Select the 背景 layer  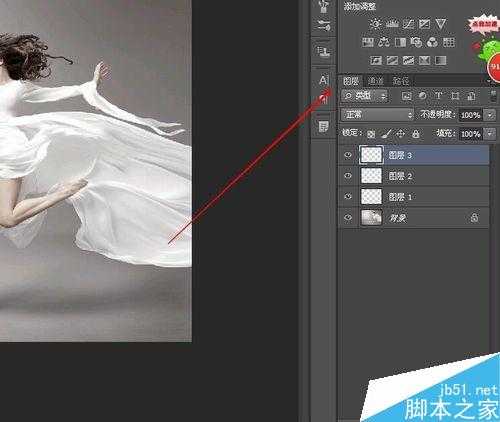tap(414, 217)
